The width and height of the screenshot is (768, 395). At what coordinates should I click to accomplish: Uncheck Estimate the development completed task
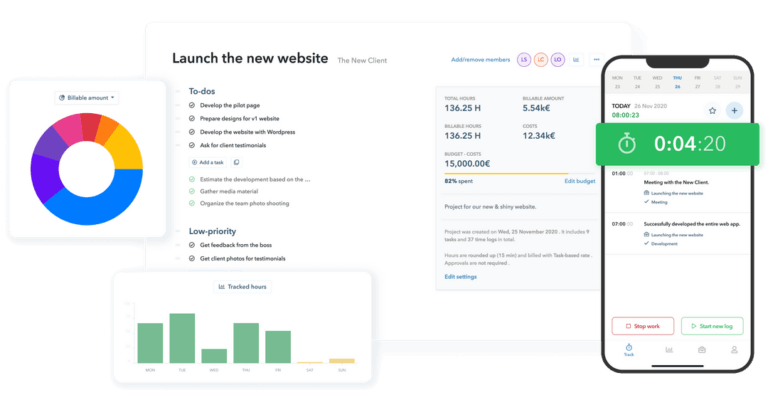tap(192, 179)
